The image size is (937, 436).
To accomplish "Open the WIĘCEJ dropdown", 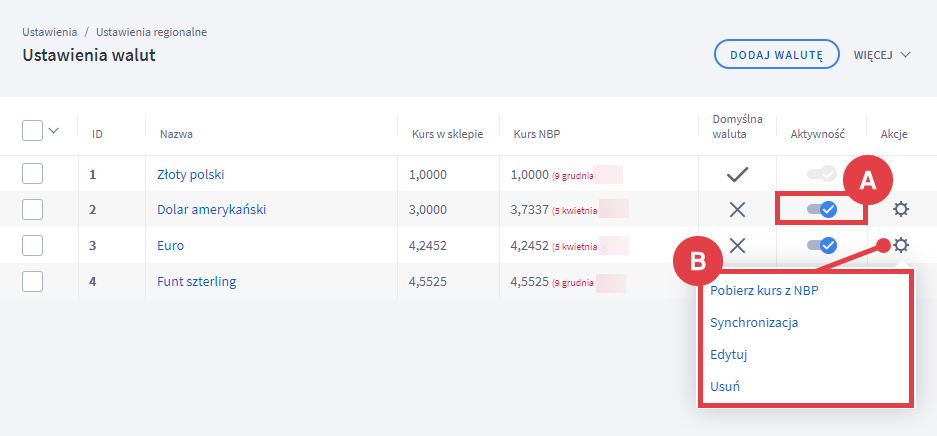I will [881, 54].
